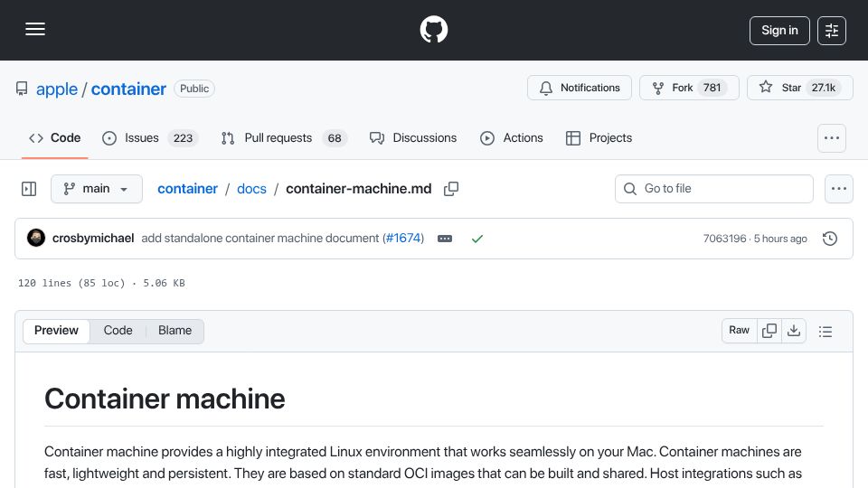View commit checks status checkmark
The image size is (868, 488).
pos(477,239)
